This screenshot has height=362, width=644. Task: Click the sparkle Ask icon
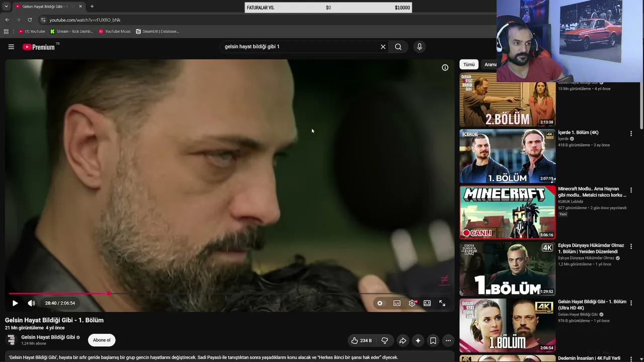pos(418,340)
